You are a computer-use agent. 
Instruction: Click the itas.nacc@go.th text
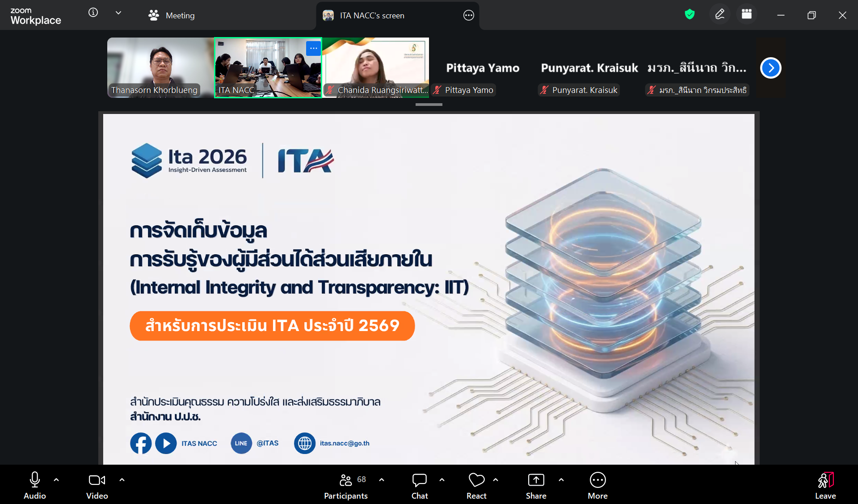pyautogui.click(x=345, y=443)
